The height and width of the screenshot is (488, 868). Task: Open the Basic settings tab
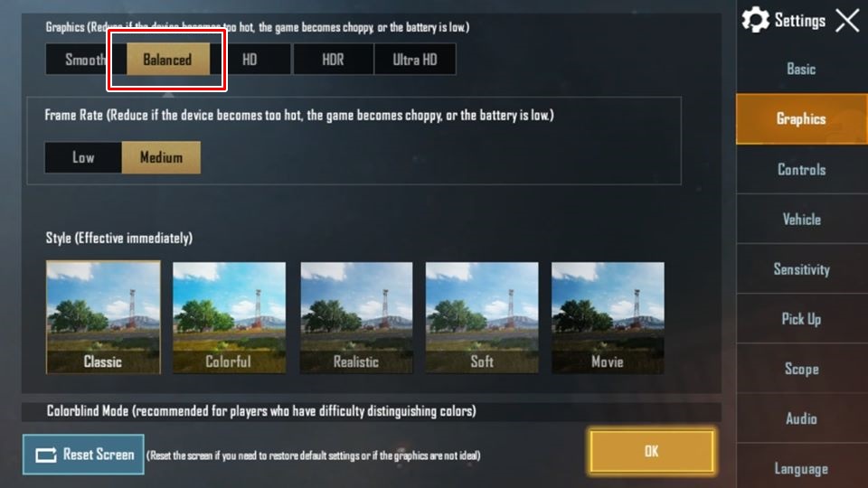(x=802, y=70)
